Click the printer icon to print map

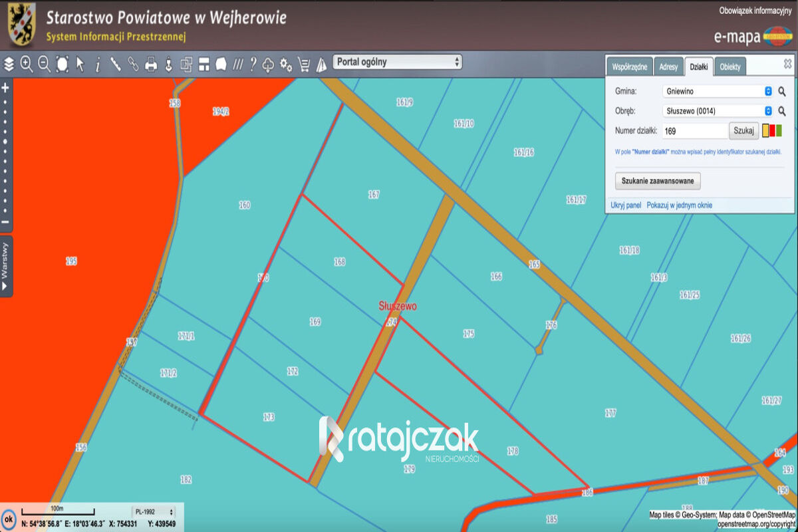coord(151,64)
